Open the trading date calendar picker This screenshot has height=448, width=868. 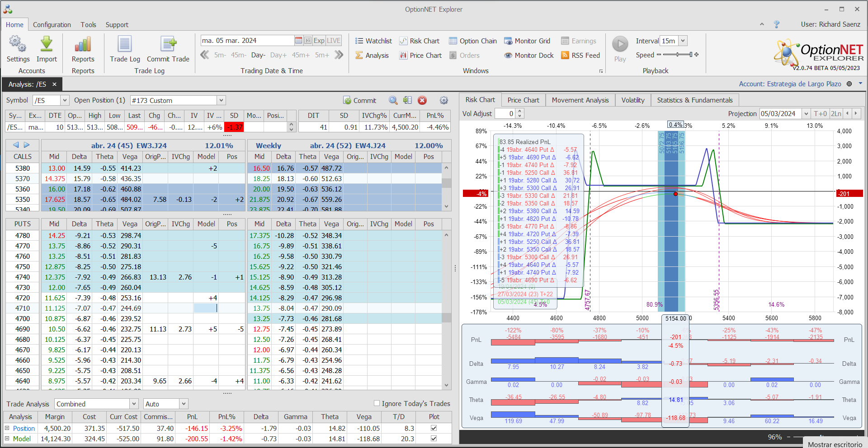[x=298, y=41]
